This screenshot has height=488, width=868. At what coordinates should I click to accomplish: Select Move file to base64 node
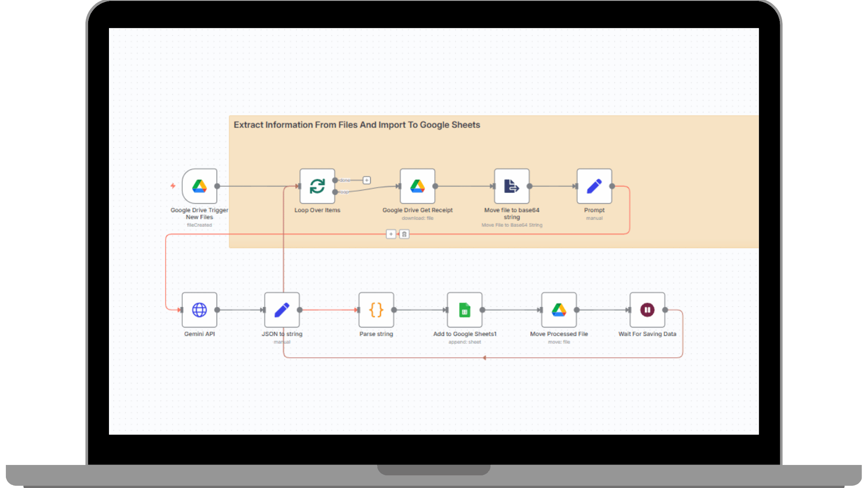pyautogui.click(x=511, y=186)
